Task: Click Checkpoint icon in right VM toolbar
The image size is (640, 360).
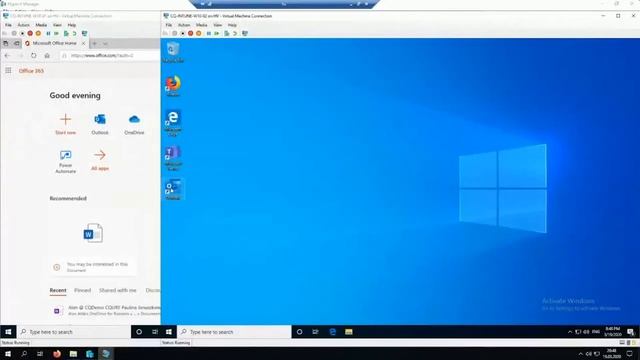Action: [x=227, y=33]
